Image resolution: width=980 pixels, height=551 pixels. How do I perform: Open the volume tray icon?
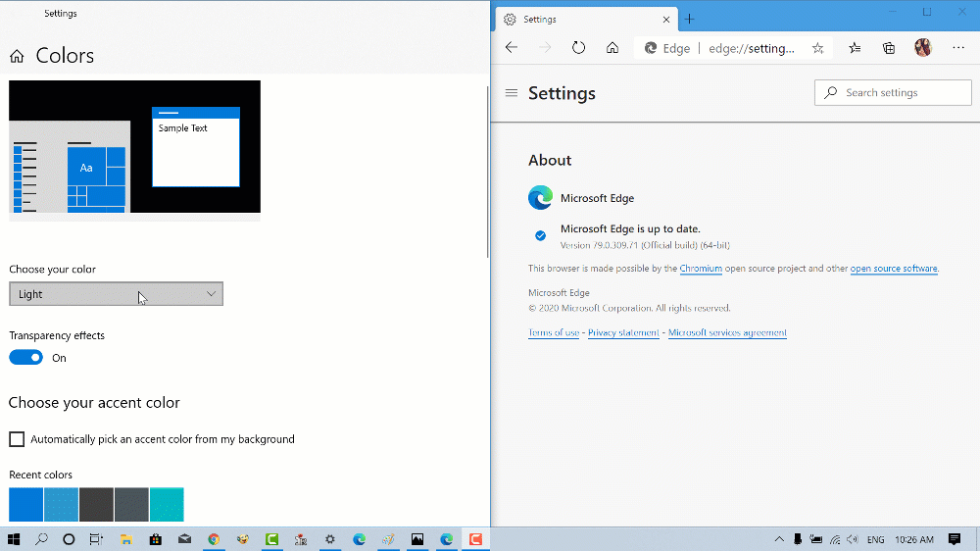pyautogui.click(x=853, y=539)
